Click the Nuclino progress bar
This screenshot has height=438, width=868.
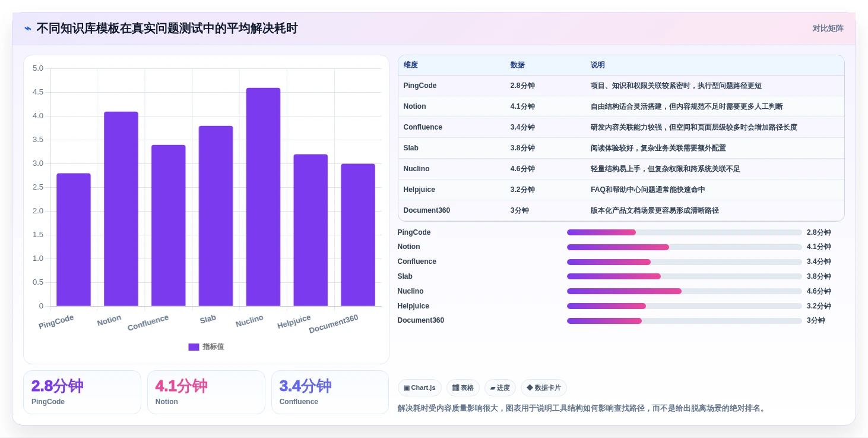(x=684, y=291)
